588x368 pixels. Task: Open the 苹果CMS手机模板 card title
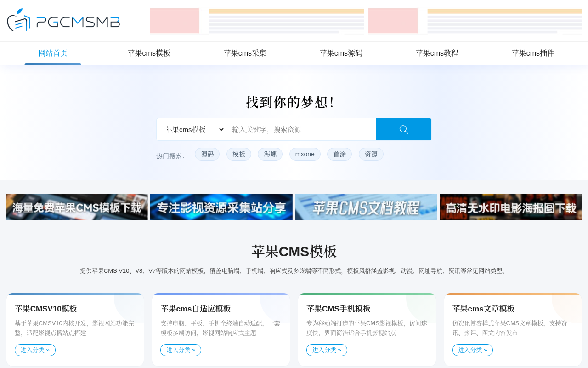[339, 309]
